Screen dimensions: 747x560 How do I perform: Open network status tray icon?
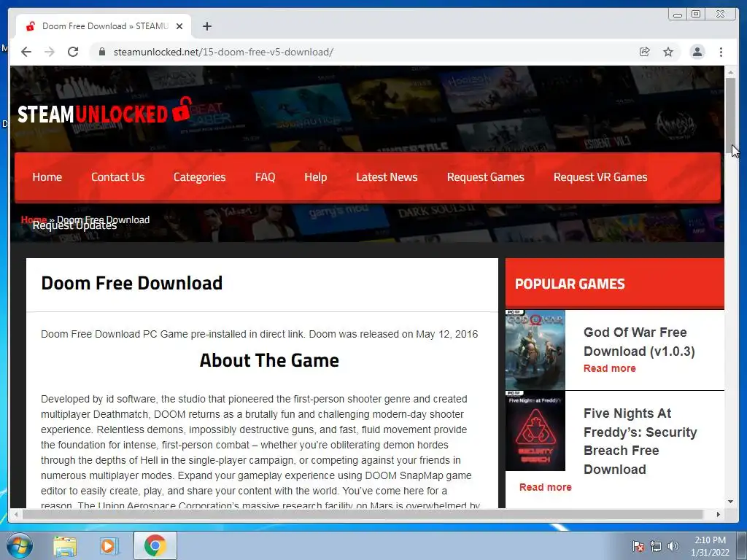click(656, 546)
